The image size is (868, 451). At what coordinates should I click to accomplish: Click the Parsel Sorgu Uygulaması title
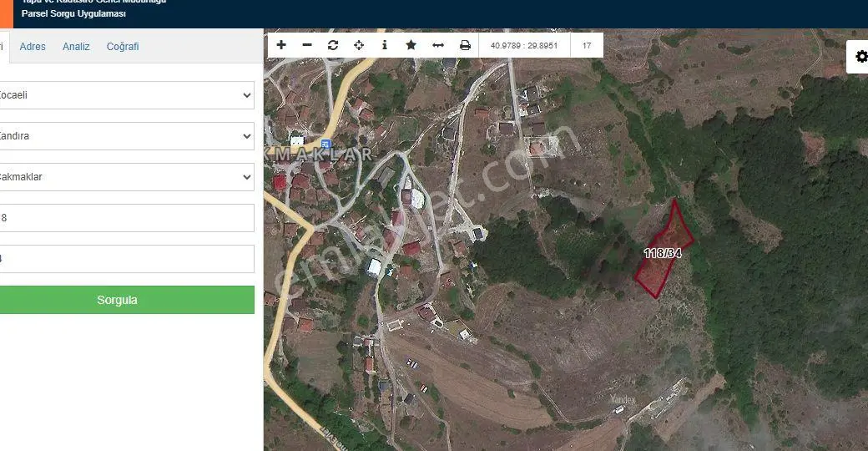[73, 14]
